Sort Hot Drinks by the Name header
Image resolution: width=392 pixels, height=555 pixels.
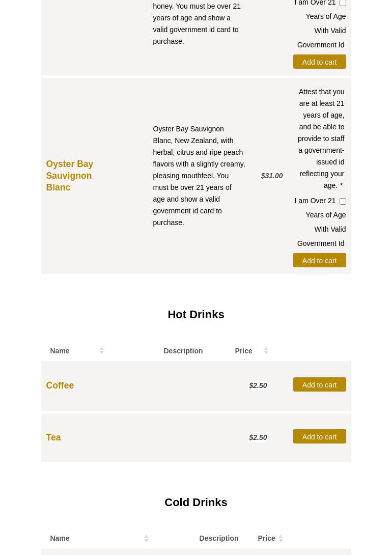point(60,351)
